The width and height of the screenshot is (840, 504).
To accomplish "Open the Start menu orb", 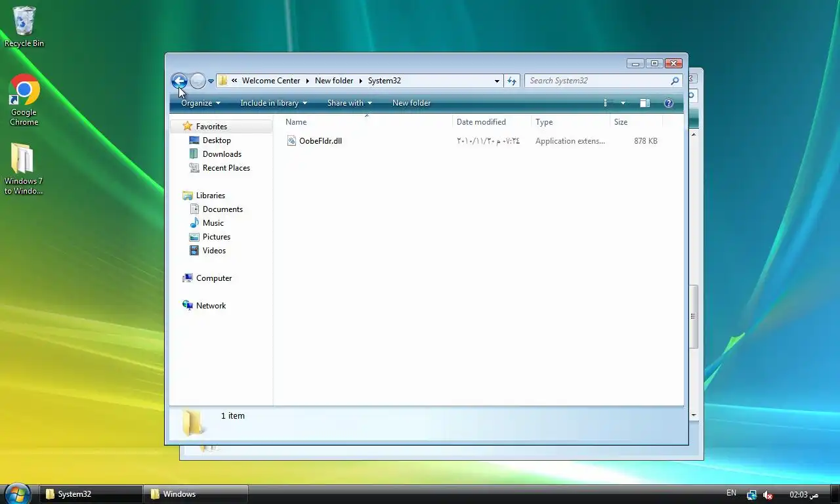I will point(18,493).
